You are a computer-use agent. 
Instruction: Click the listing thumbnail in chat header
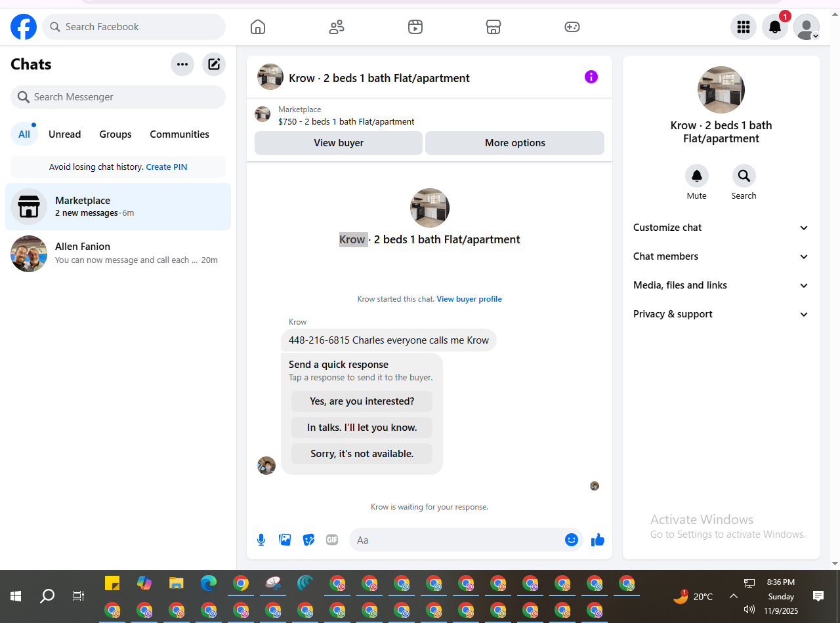point(270,77)
